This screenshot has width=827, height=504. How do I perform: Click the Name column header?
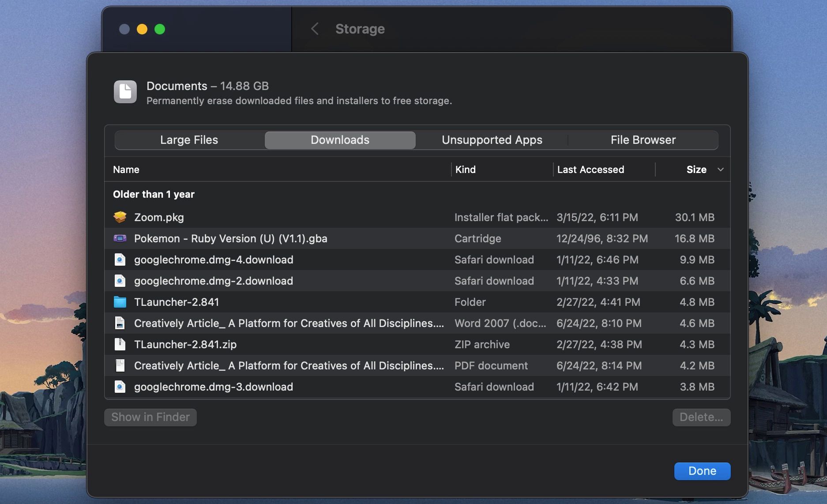click(x=126, y=169)
